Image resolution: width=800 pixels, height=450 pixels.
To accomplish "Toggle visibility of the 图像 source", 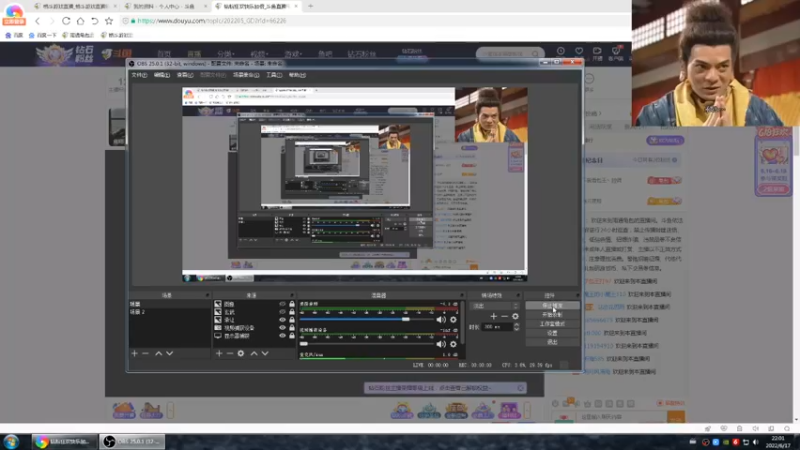I will [282, 304].
